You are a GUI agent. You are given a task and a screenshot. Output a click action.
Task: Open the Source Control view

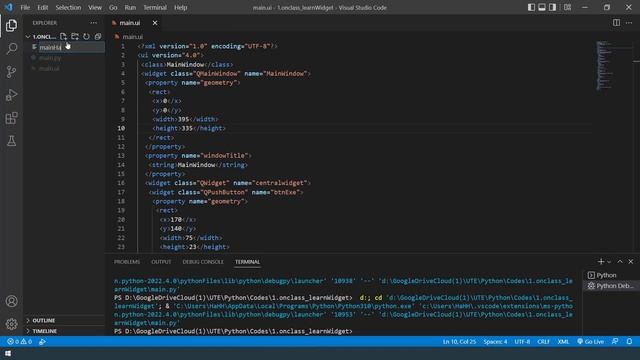pos(11,72)
